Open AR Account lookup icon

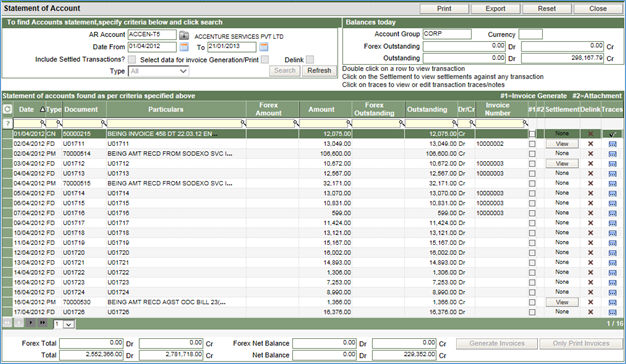(184, 35)
